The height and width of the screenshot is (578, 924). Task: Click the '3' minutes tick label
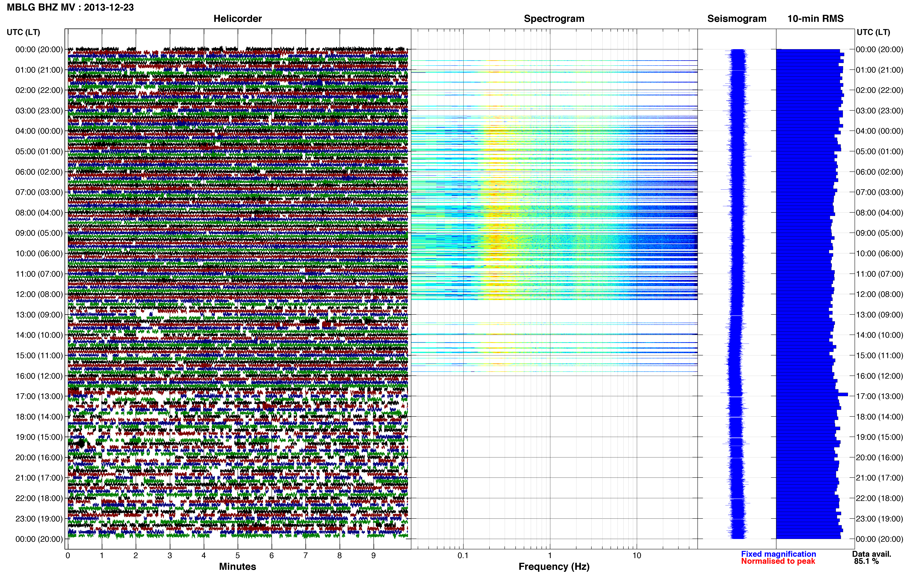point(170,555)
